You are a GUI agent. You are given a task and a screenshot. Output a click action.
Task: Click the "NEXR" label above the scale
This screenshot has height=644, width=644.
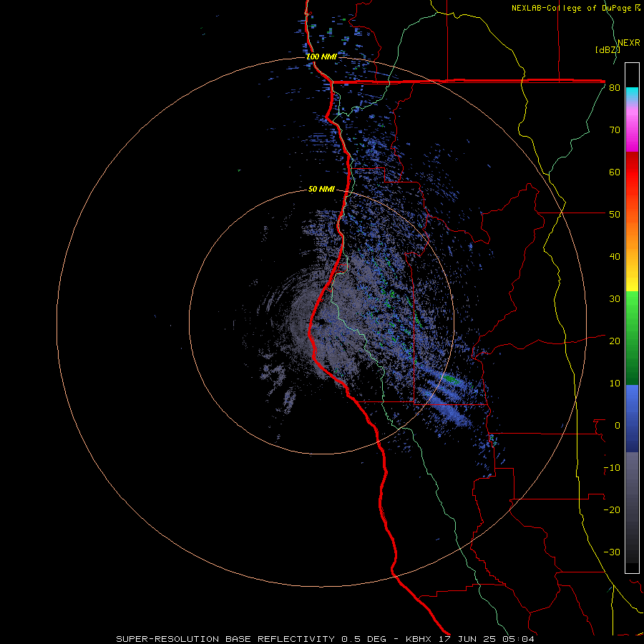(x=629, y=43)
